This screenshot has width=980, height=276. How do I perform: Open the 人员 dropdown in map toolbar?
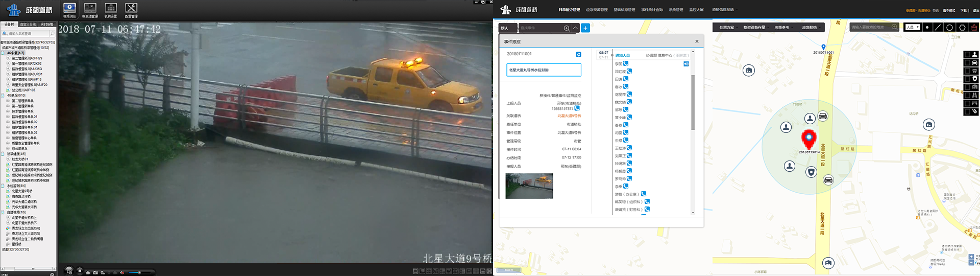[912, 28]
